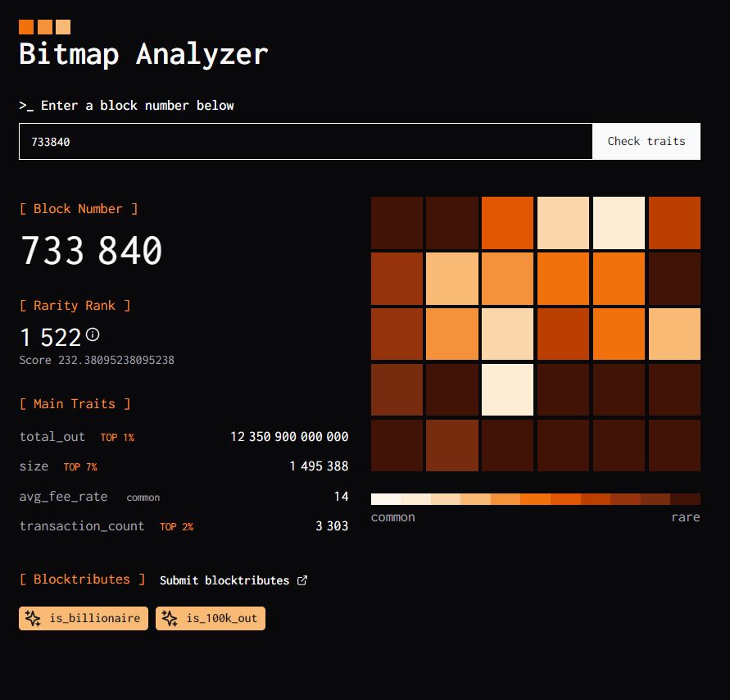Click the transaction_count trait label
Viewport: 730px width, 700px height.
(x=82, y=526)
